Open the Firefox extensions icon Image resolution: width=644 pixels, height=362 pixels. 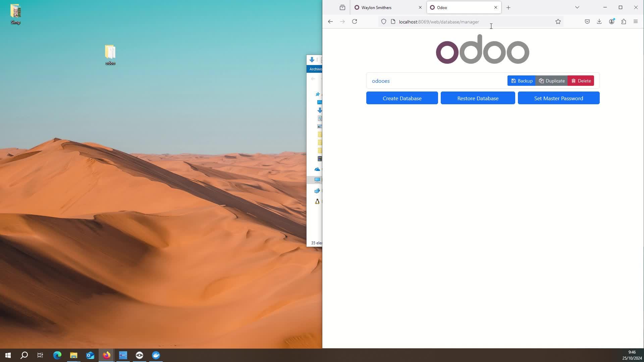624,22
